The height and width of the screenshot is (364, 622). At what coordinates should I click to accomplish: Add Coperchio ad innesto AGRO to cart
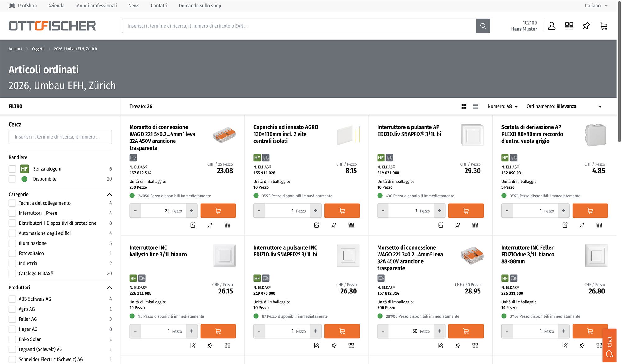tap(342, 211)
